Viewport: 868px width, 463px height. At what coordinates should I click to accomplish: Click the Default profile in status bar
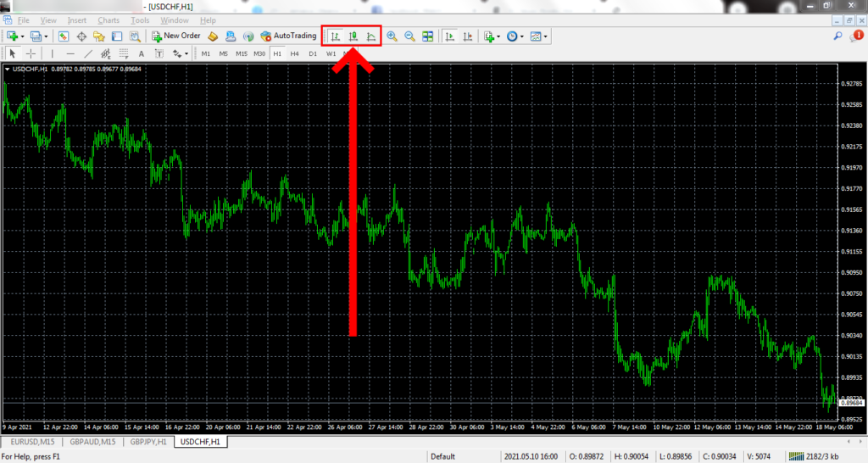(442, 456)
